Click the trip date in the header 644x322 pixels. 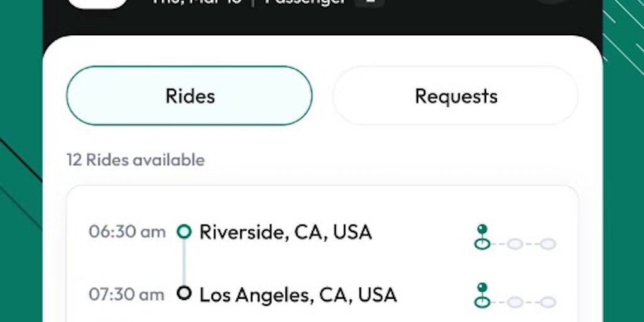click(x=196, y=2)
